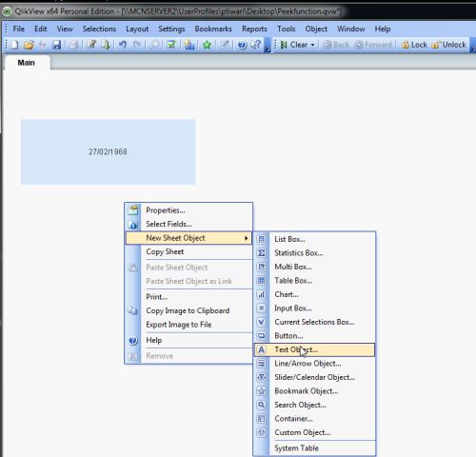This screenshot has width=476, height=457.
Task: Click the Undo arrow in toolbar
Action: click(123, 45)
